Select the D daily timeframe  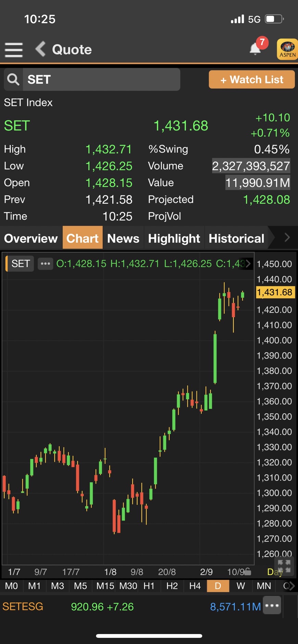point(218,586)
